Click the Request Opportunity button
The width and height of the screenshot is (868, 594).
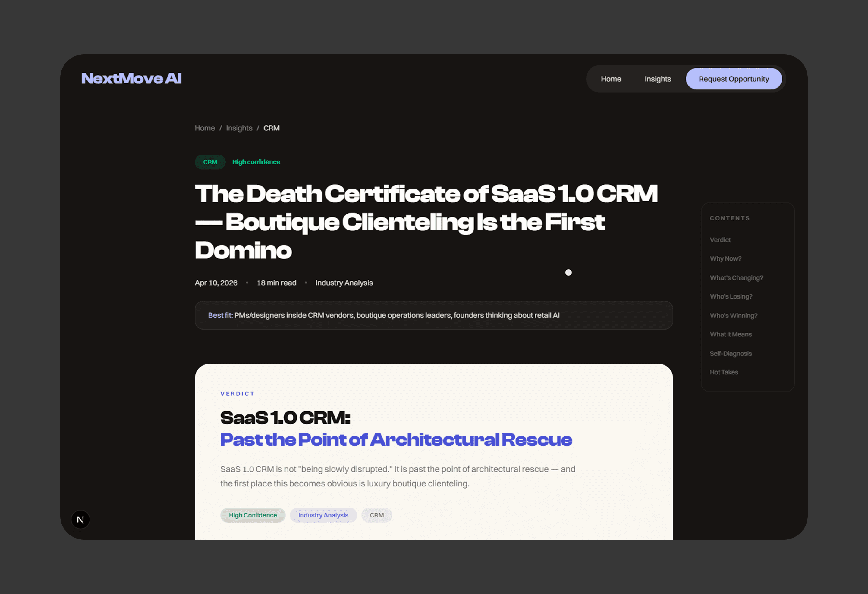(734, 79)
